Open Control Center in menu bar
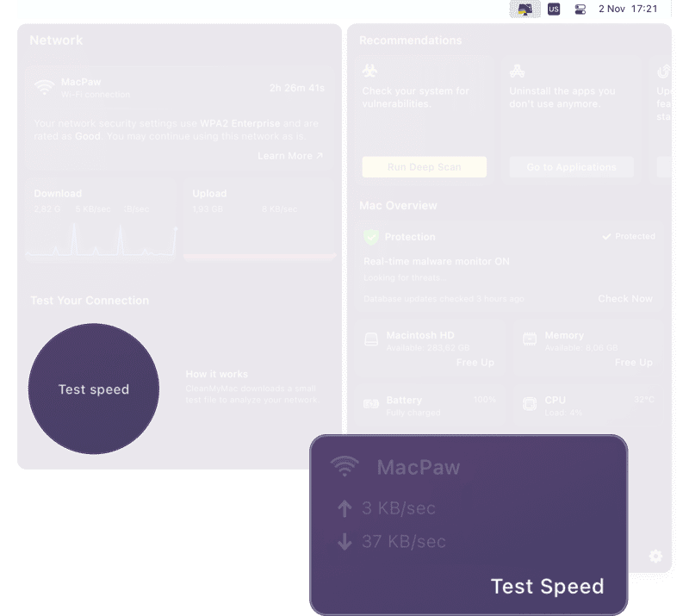The image size is (689, 616). 580,9
